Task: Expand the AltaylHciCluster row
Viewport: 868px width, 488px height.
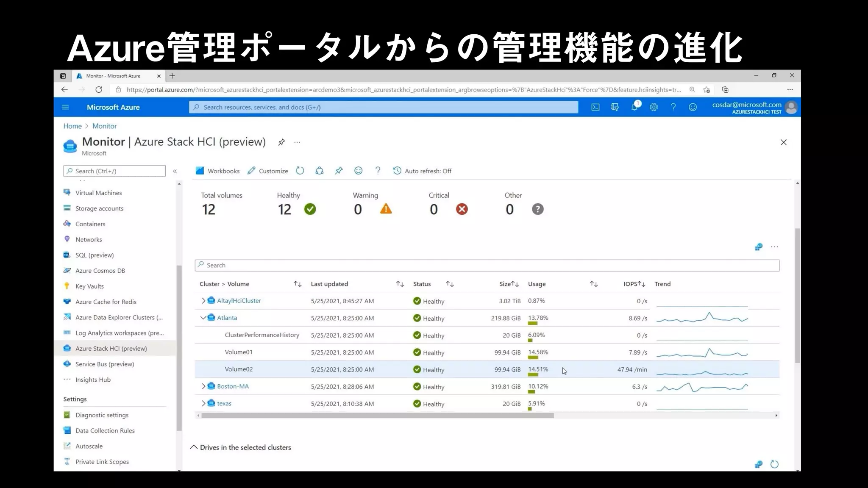Action: [x=203, y=301]
